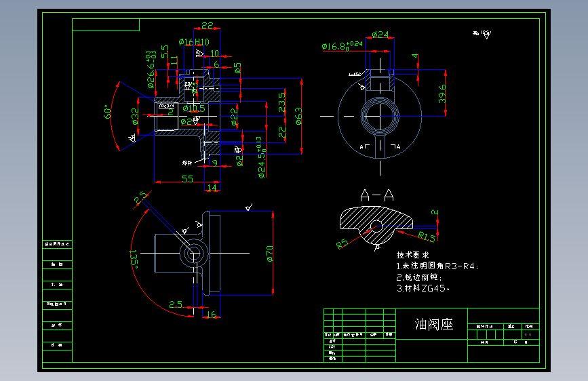The height and width of the screenshot is (381, 588).
Task: Click the 5.5 dimension text
Action: 165,52
